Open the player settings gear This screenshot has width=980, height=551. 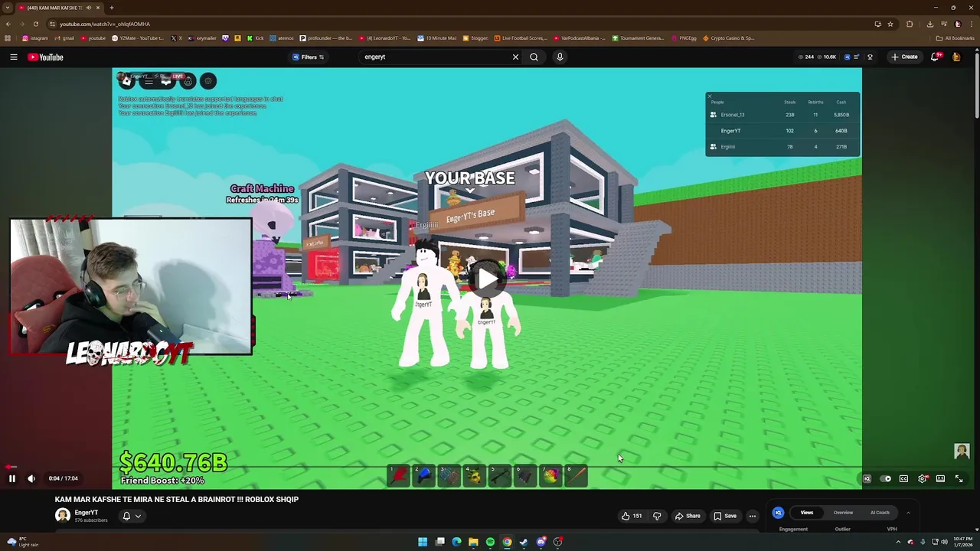pos(923,478)
